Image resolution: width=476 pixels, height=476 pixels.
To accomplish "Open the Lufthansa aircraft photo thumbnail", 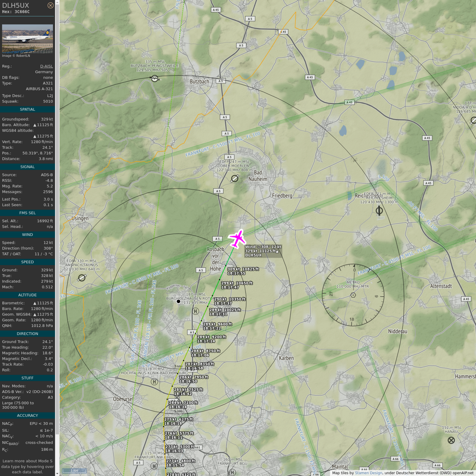I will click(27, 39).
